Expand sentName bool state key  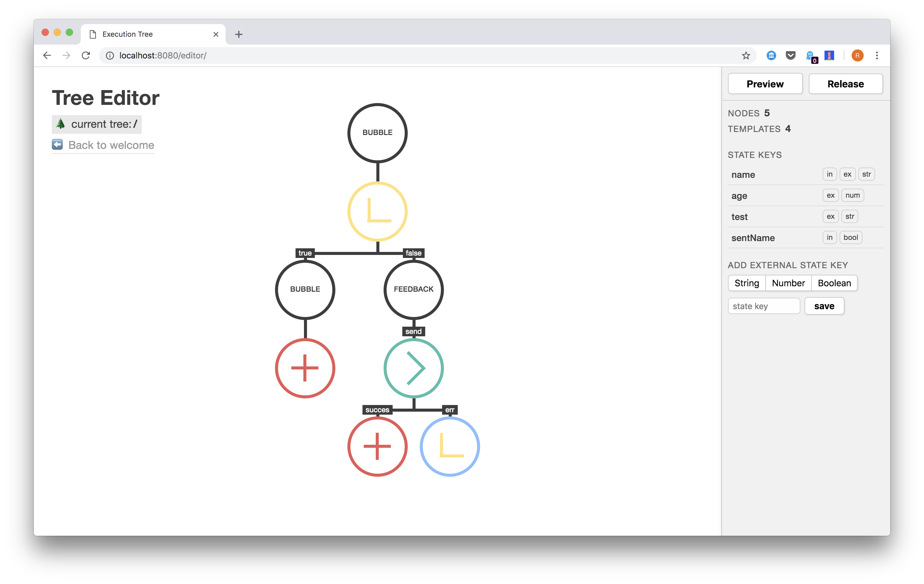click(x=851, y=237)
